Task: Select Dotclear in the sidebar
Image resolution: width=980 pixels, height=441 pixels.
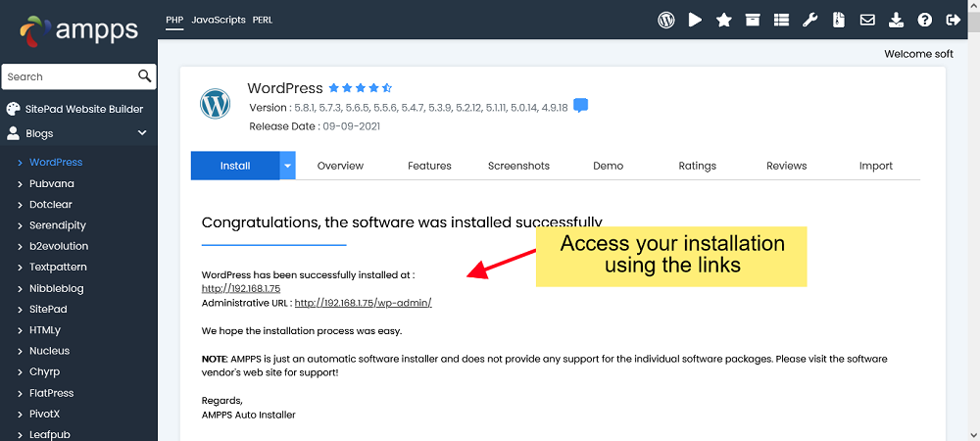Action: click(51, 204)
